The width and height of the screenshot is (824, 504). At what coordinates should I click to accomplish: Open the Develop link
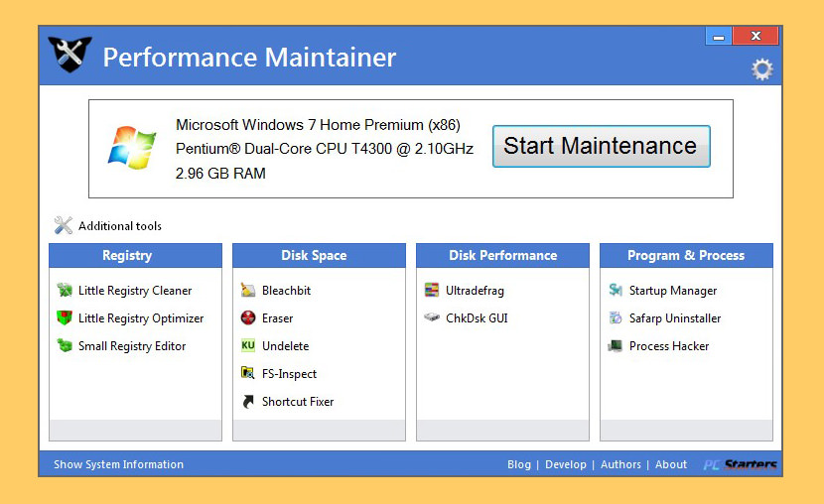coord(566,464)
